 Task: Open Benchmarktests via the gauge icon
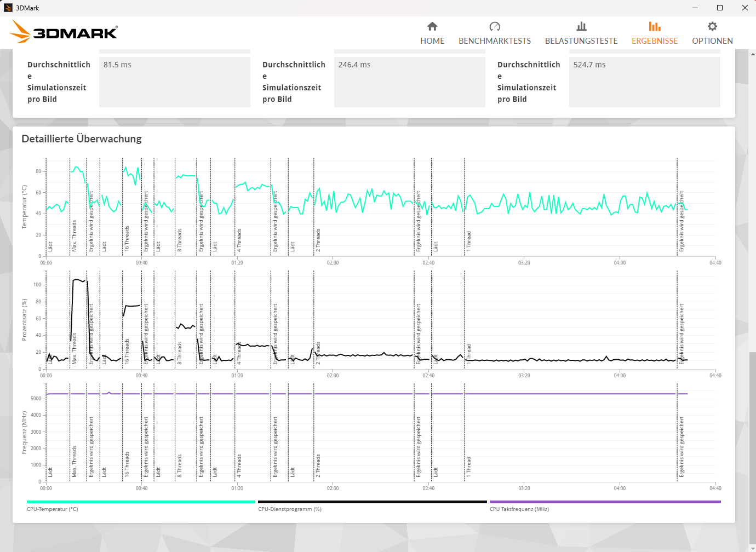point(495,26)
